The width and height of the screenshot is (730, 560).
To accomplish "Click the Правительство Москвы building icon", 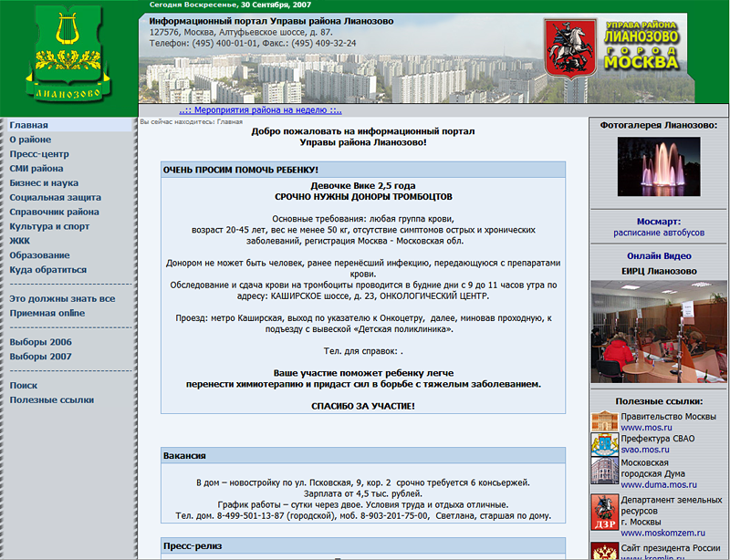I will click(x=604, y=421).
